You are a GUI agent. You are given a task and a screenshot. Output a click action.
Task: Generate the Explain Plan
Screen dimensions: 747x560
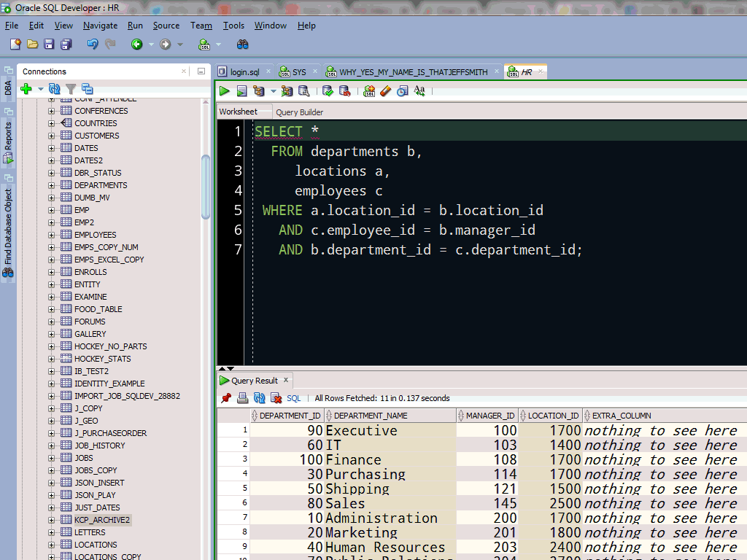click(x=258, y=91)
